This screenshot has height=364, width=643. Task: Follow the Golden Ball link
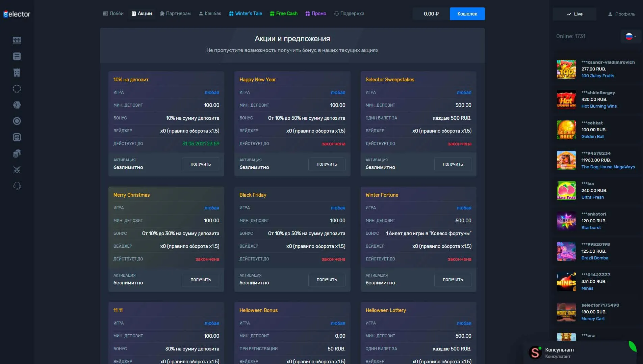pyautogui.click(x=593, y=137)
